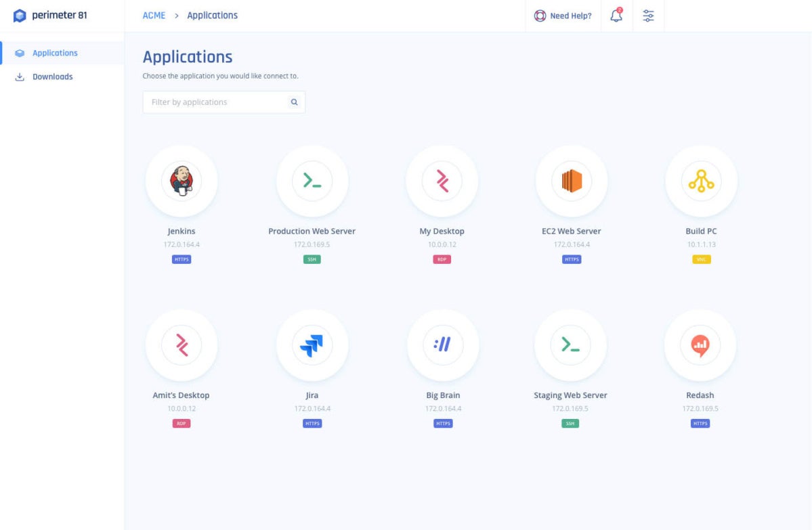
Task: Open the Big Brain application icon
Action: tap(443, 345)
